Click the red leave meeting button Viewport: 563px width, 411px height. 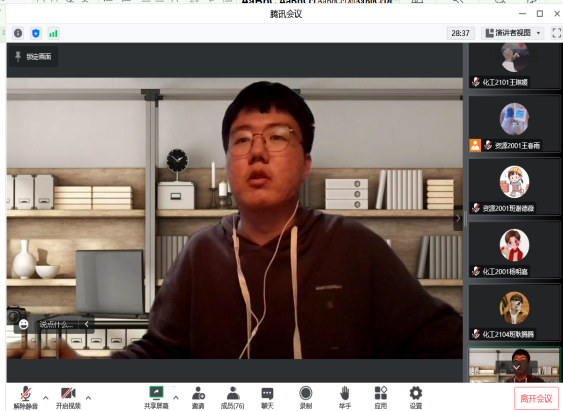tap(536, 398)
